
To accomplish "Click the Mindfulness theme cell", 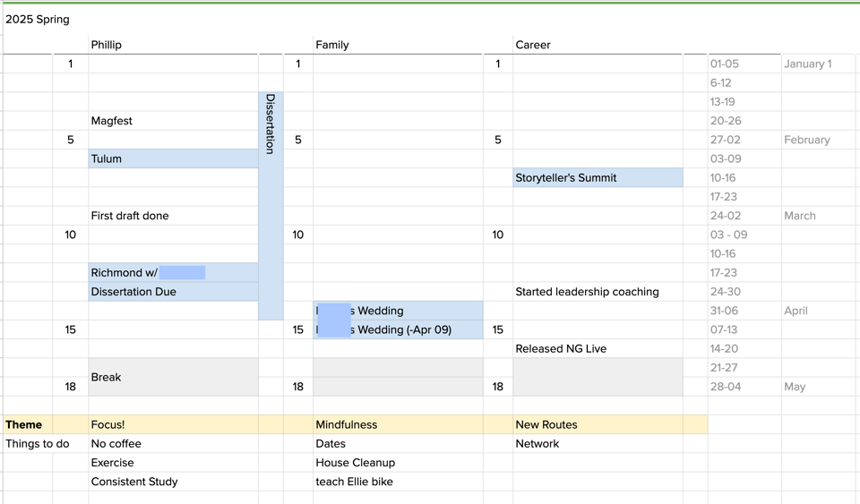I will pos(398,425).
